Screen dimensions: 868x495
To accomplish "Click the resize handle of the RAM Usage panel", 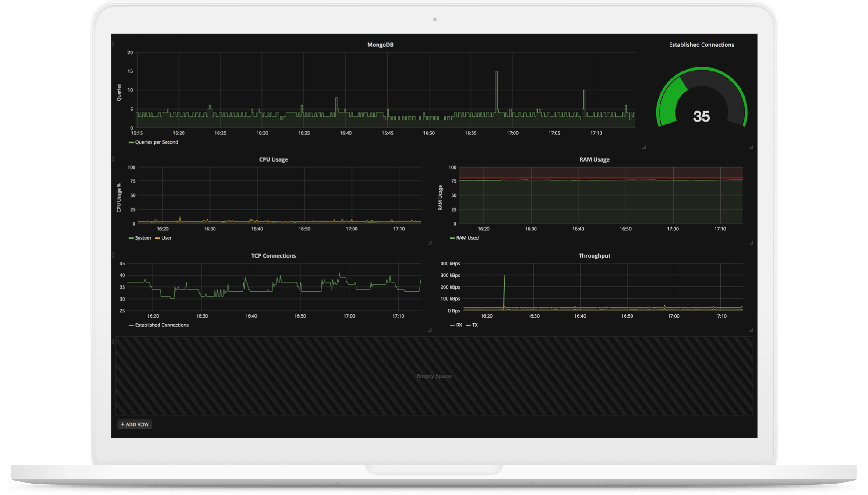I will click(751, 243).
